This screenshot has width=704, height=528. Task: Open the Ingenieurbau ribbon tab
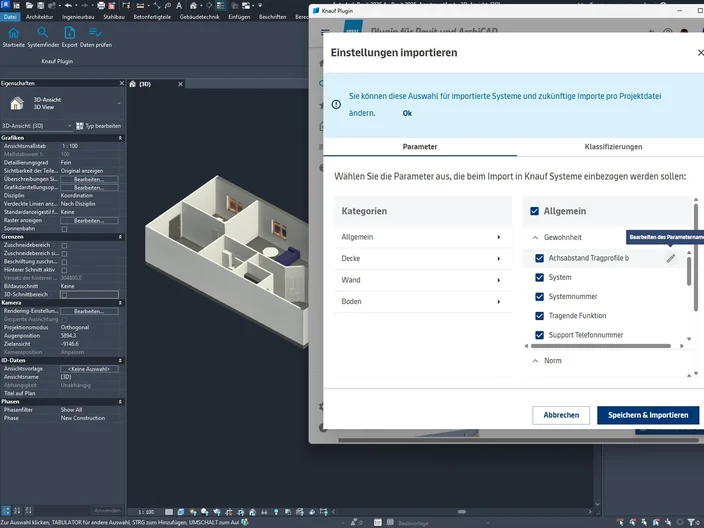[x=78, y=17]
